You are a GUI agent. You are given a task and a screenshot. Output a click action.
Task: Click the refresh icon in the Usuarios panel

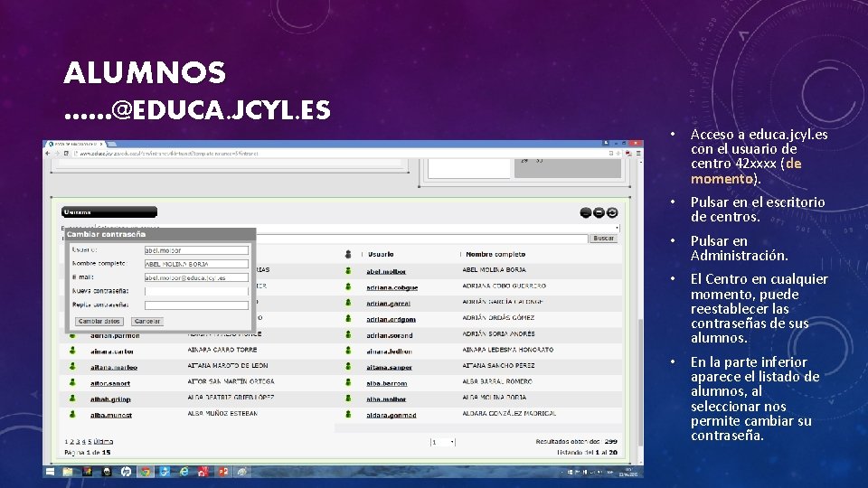click(612, 212)
